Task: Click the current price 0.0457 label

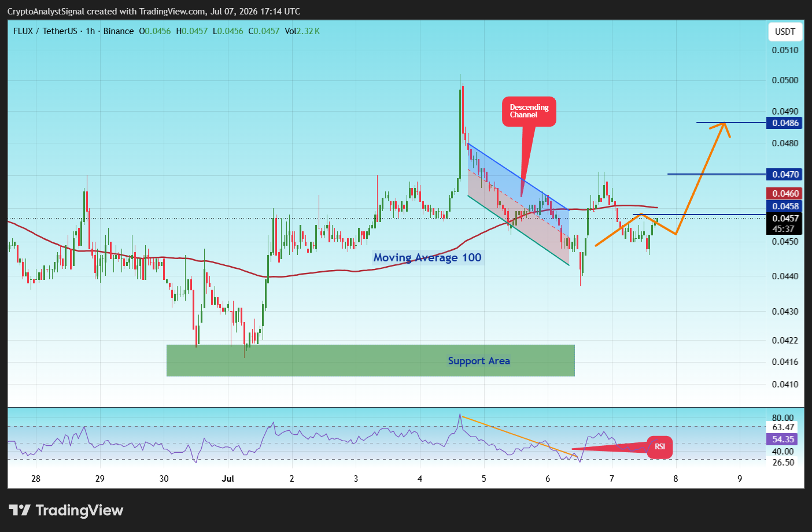Action: point(785,218)
